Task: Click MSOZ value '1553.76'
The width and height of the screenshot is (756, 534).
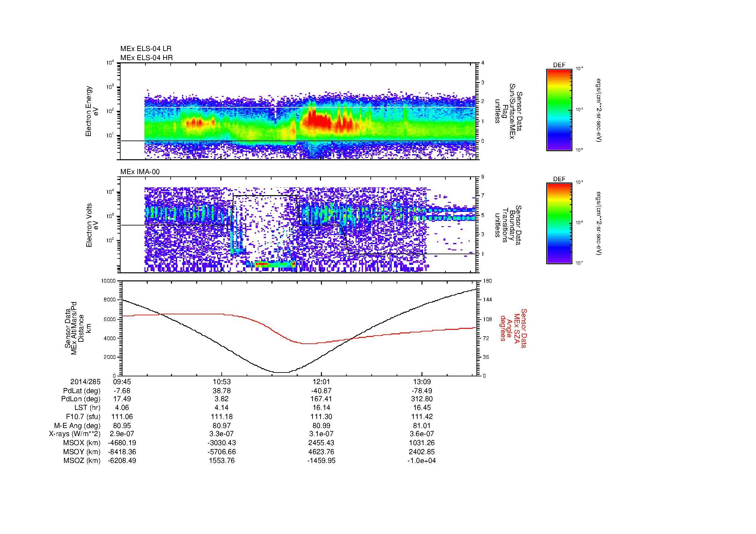Action: (222, 461)
